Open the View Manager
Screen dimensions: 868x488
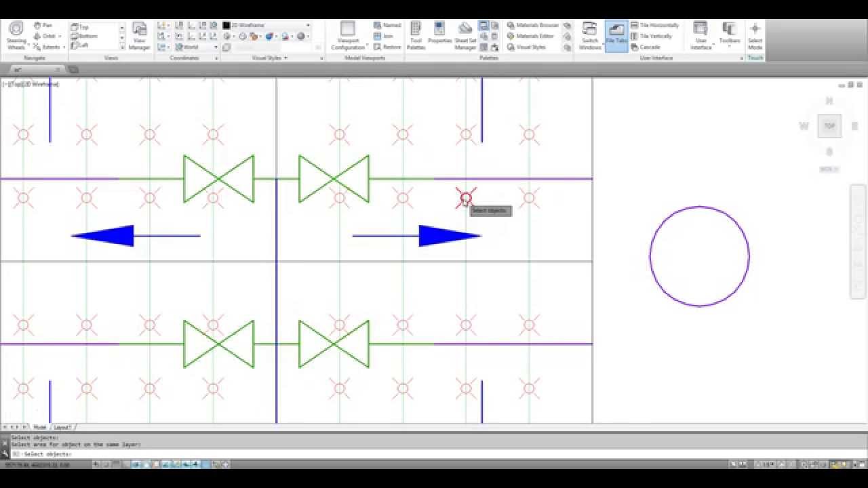pos(139,35)
